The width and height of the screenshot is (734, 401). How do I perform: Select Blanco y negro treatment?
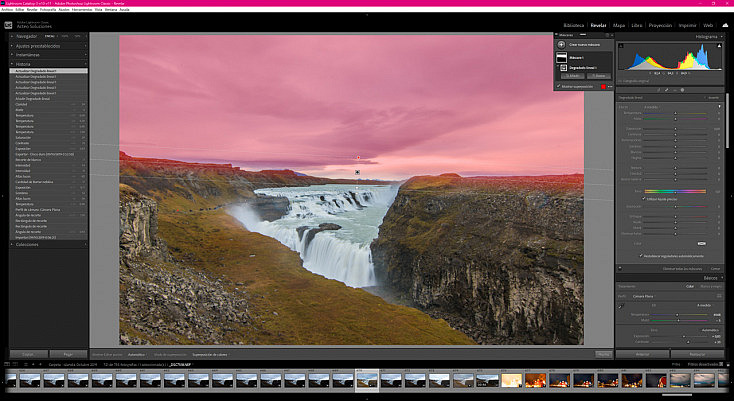point(711,286)
